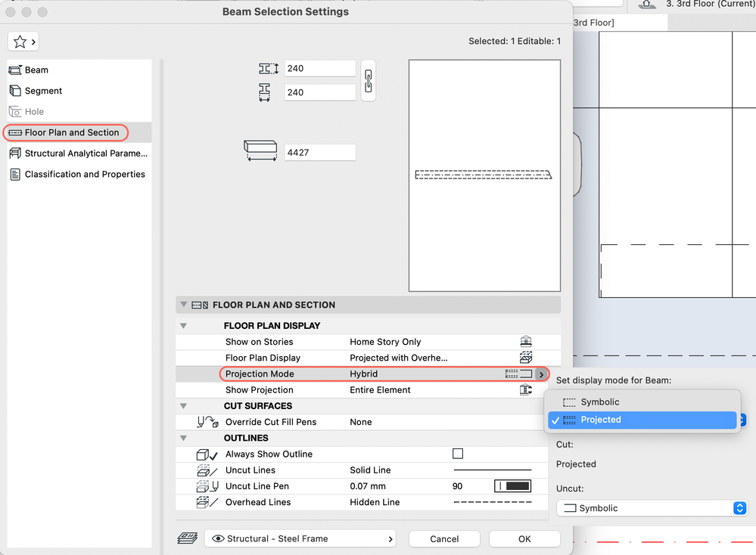Click Show Projection entire element icon
This screenshot has width=756, height=555.
click(525, 389)
